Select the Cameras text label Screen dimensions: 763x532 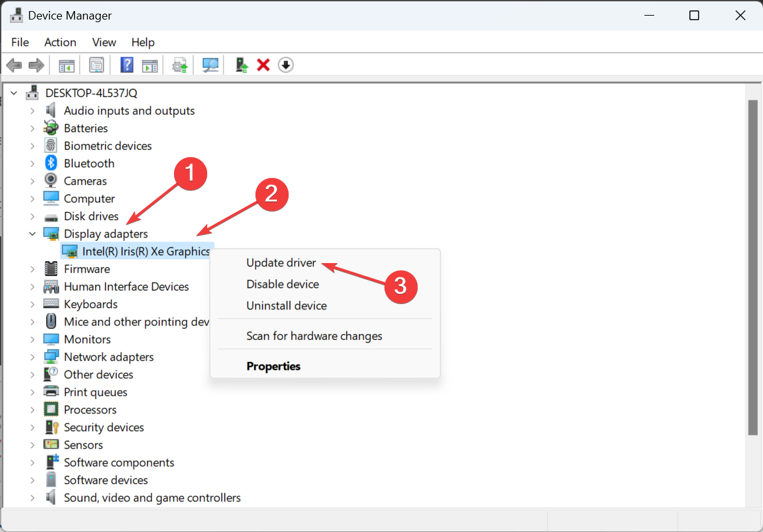85,181
